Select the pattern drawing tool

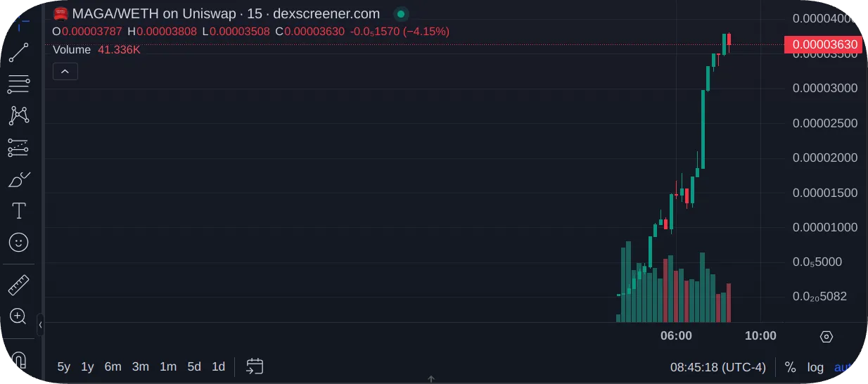coord(18,116)
